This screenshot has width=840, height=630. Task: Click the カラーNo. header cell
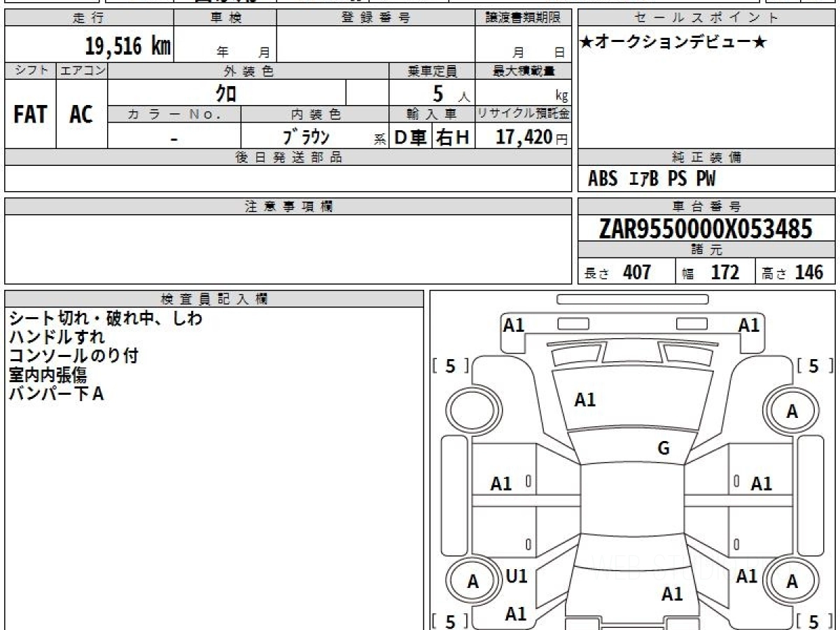click(174, 114)
